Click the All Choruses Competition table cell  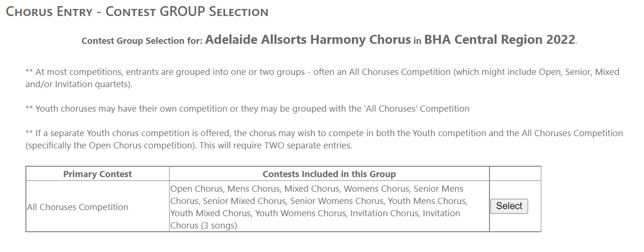[78, 207]
